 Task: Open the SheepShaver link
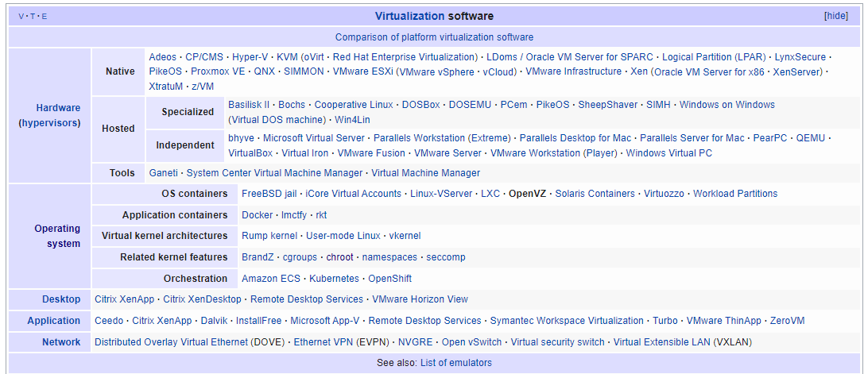pyautogui.click(x=608, y=105)
